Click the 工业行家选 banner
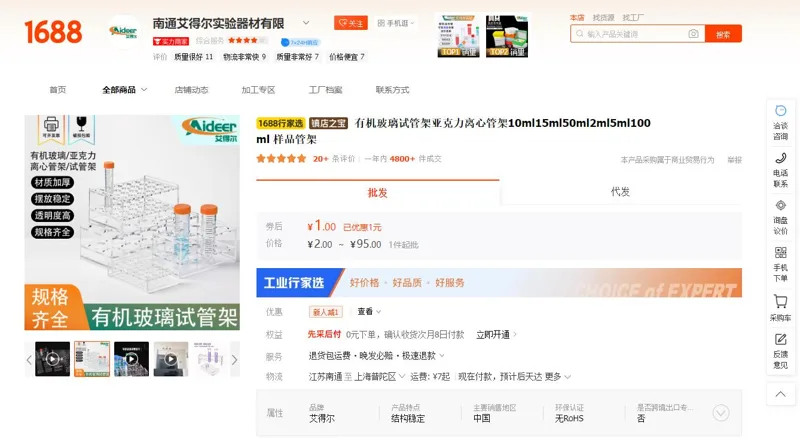This screenshot has height=441, width=800. (499, 283)
